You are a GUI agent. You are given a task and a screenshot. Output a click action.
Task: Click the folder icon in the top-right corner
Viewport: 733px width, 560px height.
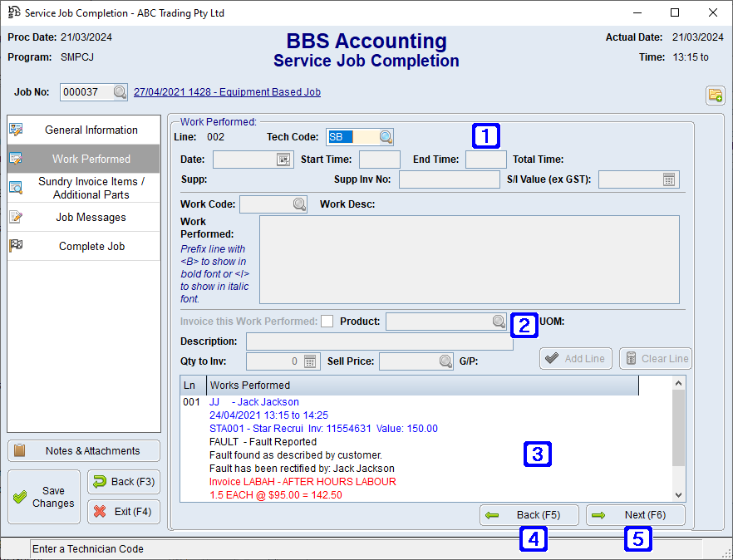(715, 96)
